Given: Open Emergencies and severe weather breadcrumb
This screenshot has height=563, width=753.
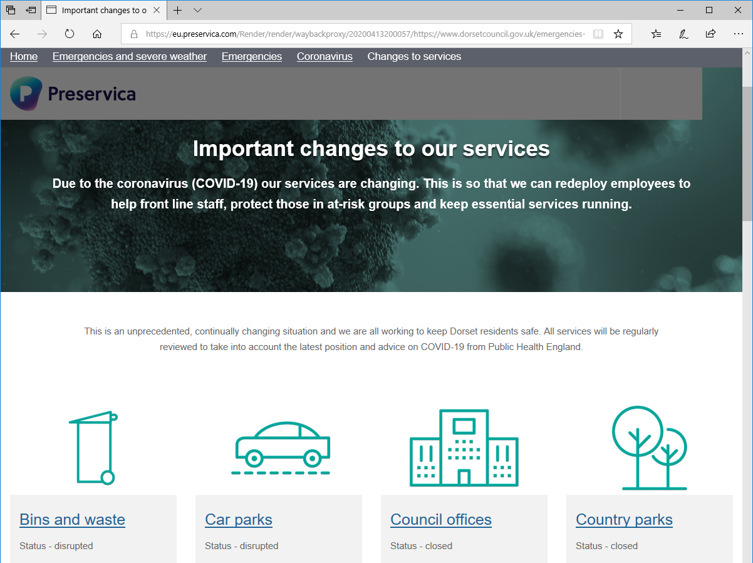Looking at the screenshot, I should (x=130, y=57).
